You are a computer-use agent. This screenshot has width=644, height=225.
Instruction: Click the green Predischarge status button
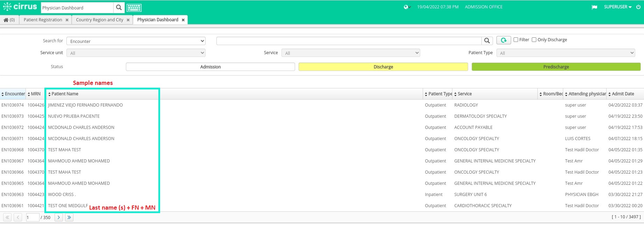tap(556, 67)
